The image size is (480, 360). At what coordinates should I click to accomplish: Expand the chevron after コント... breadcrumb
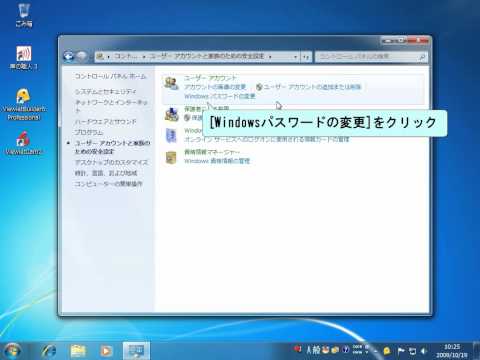(144, 57)
